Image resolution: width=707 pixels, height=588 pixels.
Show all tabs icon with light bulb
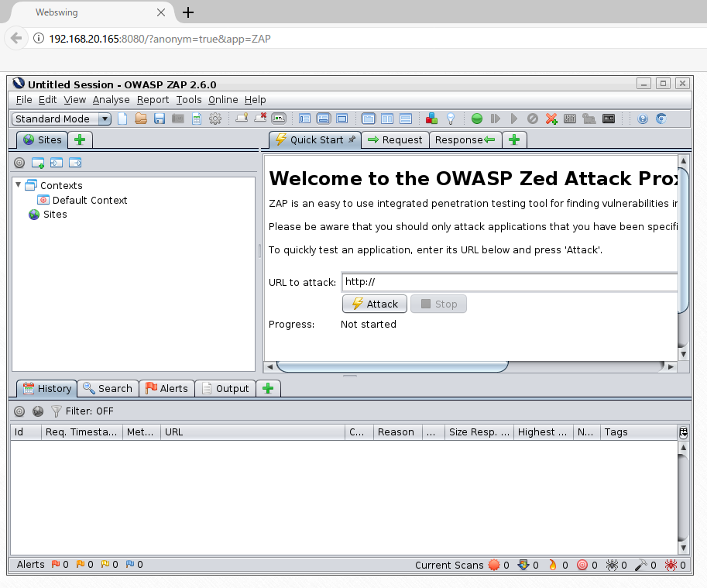coord(242,119)
